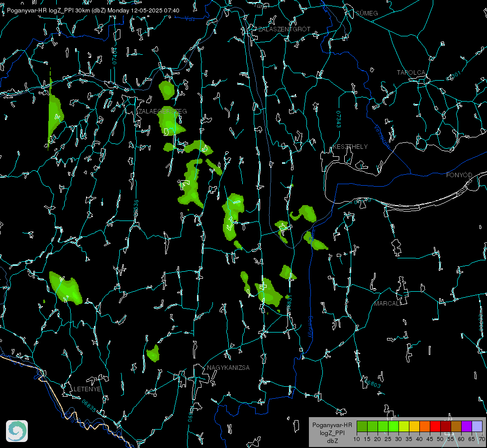The image size is (487, 448).
Task: Click the MARCALI city label
Action: (387, 304)
